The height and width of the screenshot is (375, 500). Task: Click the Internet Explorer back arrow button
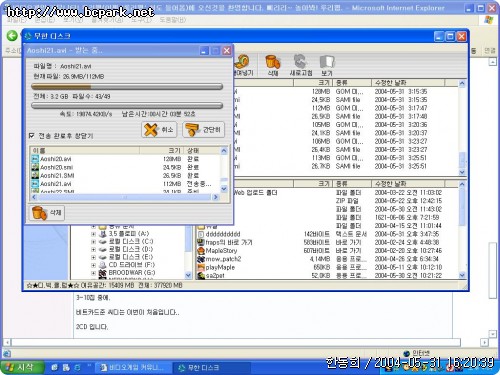click(x=12, y=36)
